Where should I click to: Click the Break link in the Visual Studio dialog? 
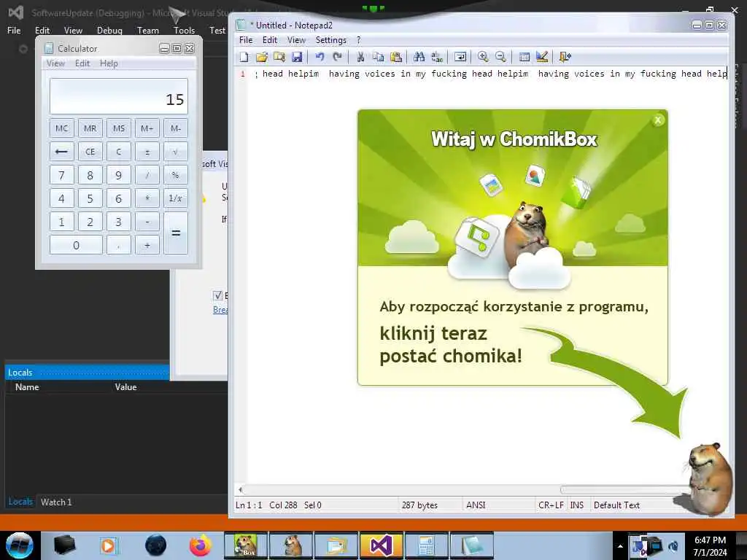[220, 309]
